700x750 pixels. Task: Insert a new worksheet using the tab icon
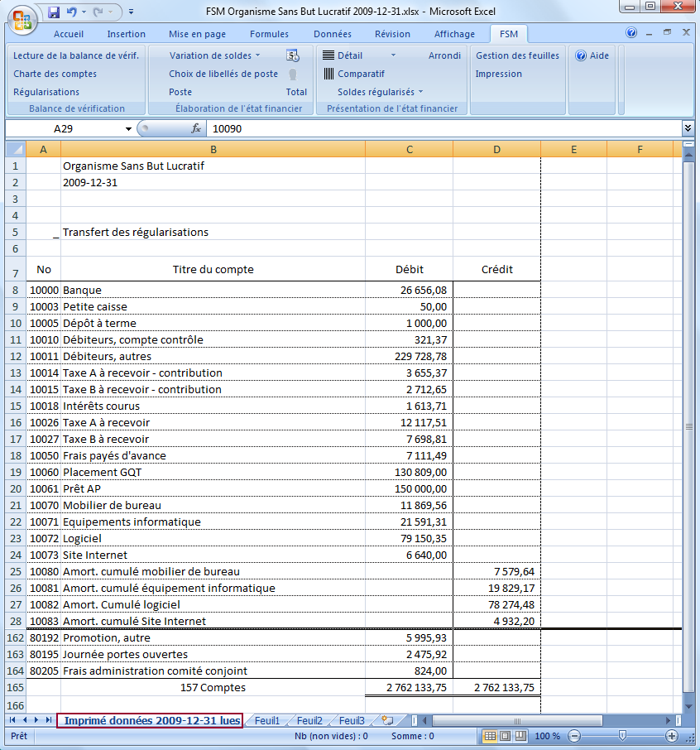pyautogui.click(x=387, y=721)
